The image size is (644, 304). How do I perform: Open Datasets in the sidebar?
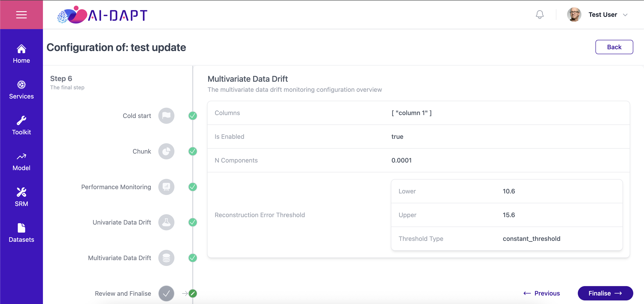pos(21,233)
